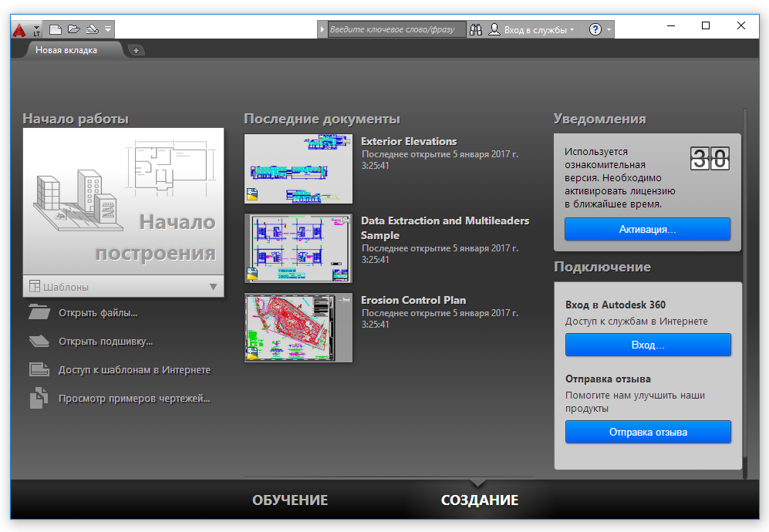Click the "Открыть файлы..." link
This screenshot has width=769, height=532.
coord(98,313)
